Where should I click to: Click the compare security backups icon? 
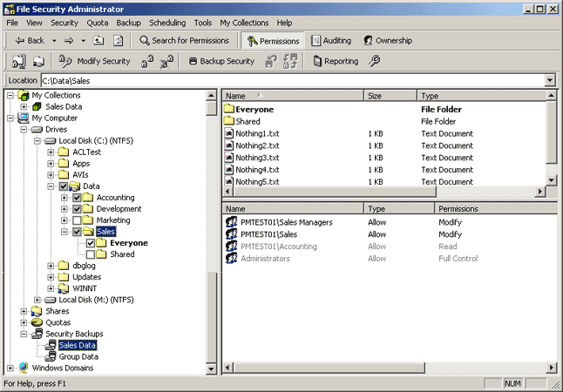pos(290,61)
